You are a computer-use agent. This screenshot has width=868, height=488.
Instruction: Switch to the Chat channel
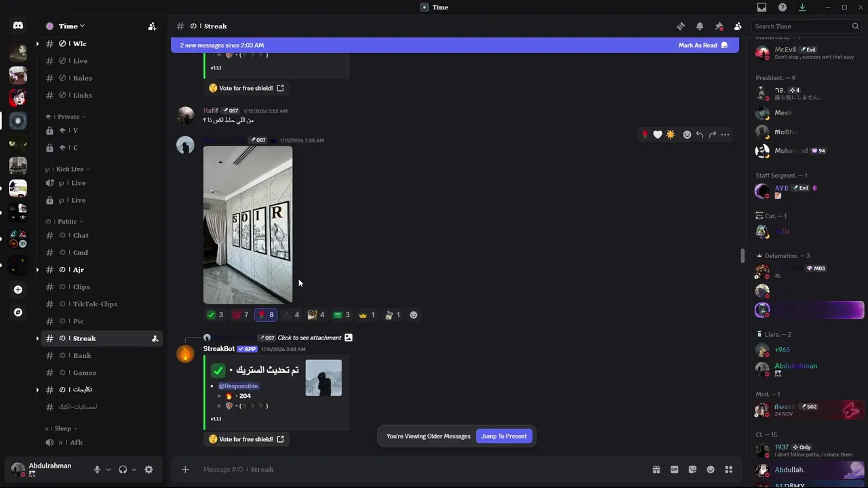[102, 235]
